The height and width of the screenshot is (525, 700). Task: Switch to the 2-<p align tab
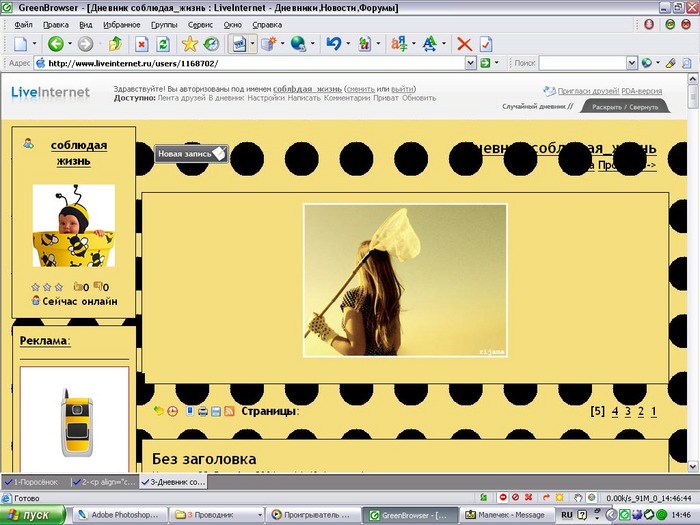click(x=104, y=482)
